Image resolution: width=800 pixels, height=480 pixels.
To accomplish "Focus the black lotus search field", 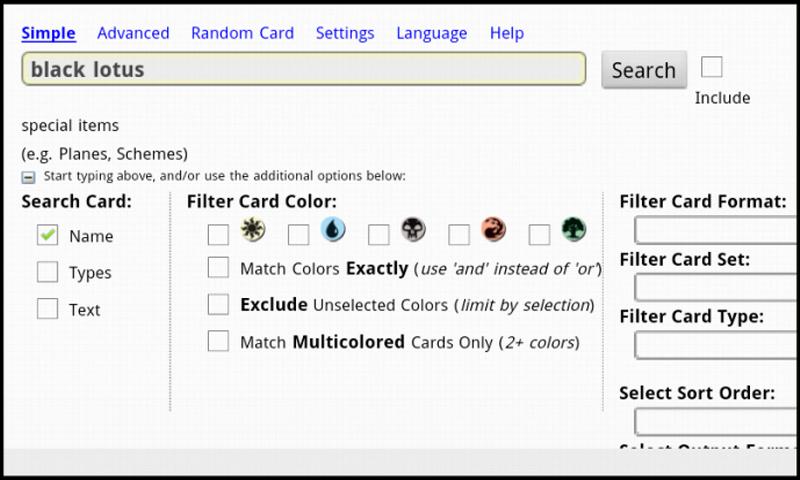I will pos(303,69).
